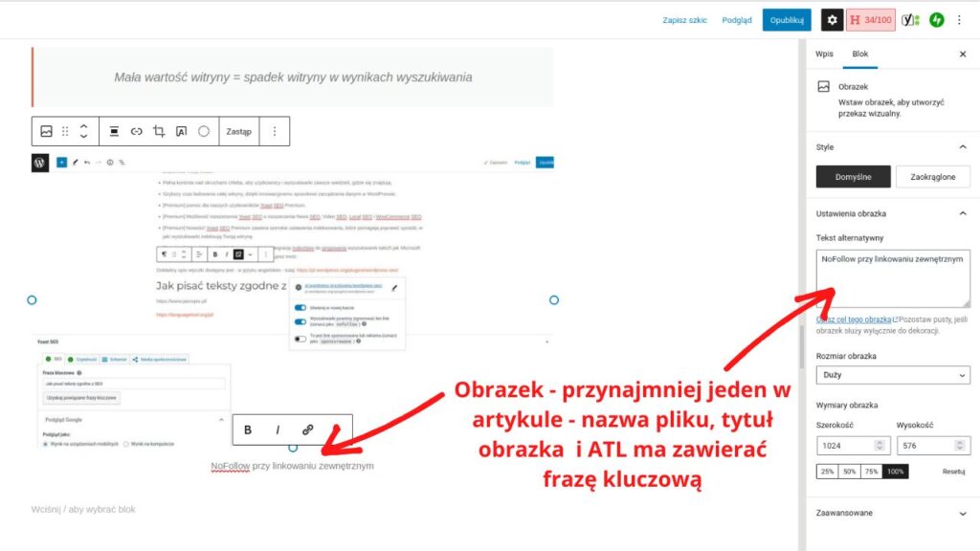This screenshot has height=551, width=980.
Task: Click the insert link icon in block toolbar
Action: (x=136, y=131)
